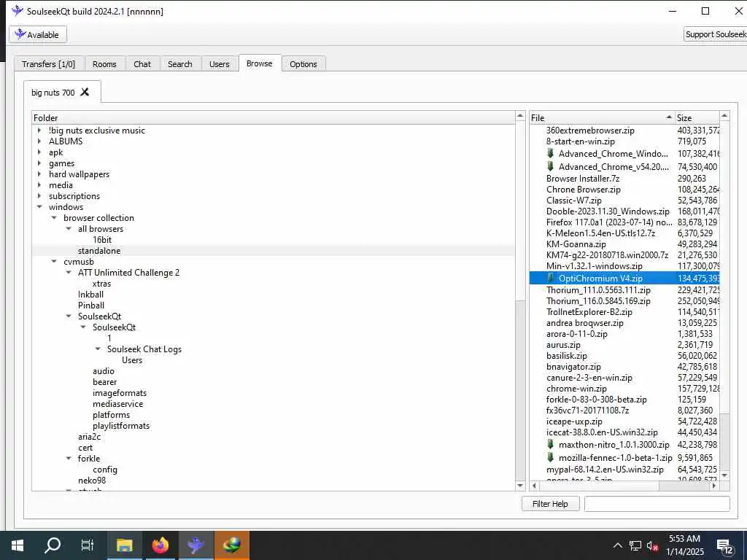Expand the !big nuts exclusive music folder
The height and width of the screenshot is (560, 747).
tap(39, 130)
